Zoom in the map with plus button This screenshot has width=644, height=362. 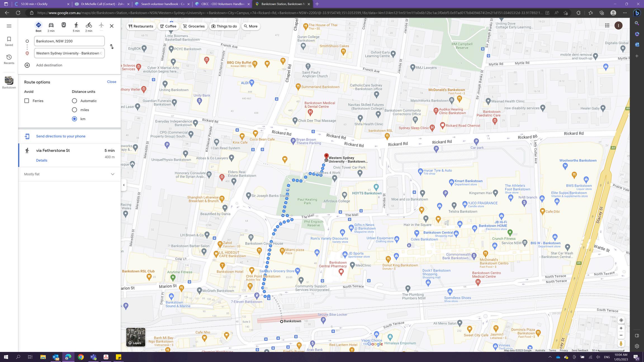(x=621, y=328)
